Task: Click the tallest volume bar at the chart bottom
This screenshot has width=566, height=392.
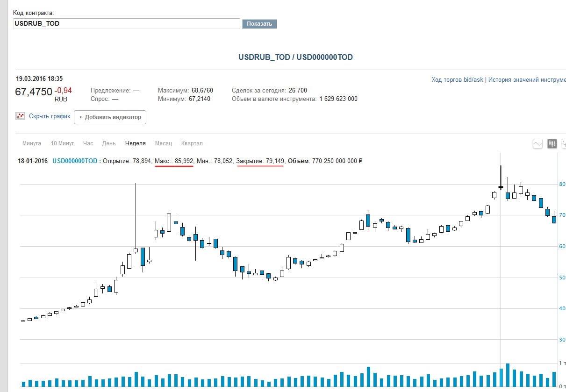Action: pos(508,375)
